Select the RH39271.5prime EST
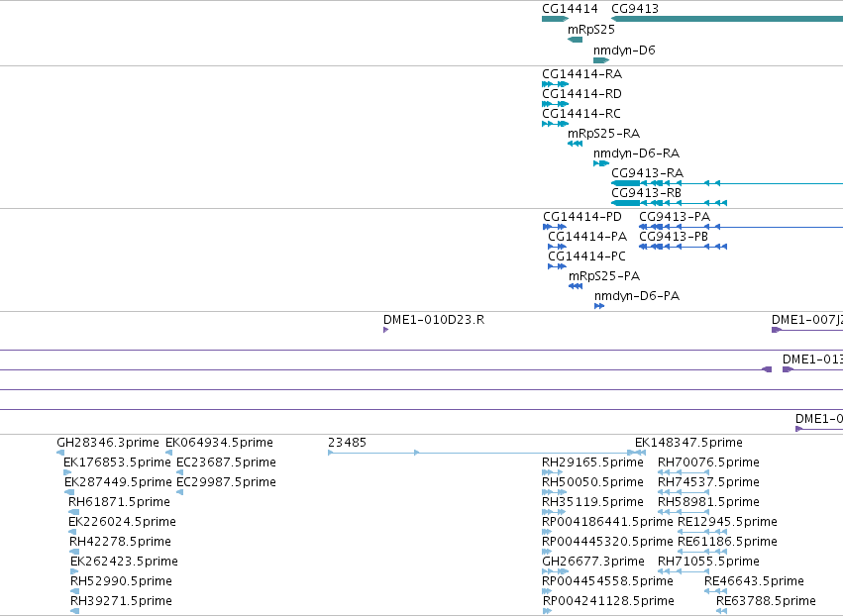Screen dimensions: 843x616 tap(121, 601)
